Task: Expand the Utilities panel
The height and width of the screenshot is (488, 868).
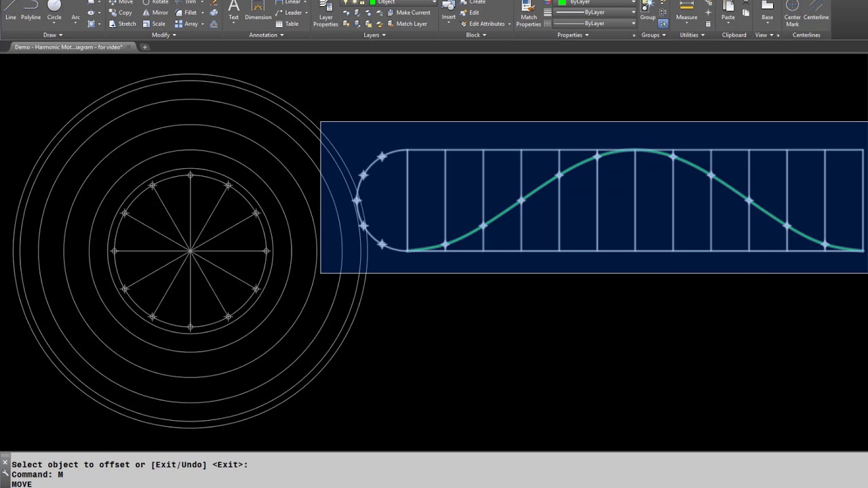Action: click(692, 35)
